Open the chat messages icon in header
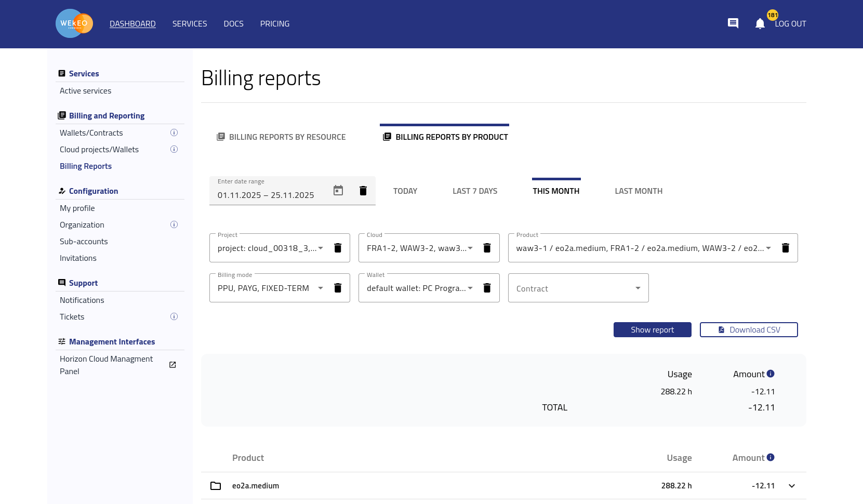863x504 pixels. pyautogui.click(x=733, y=23)
